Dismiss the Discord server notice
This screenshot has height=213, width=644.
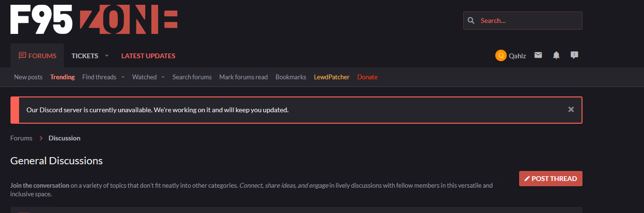(571, 109)
